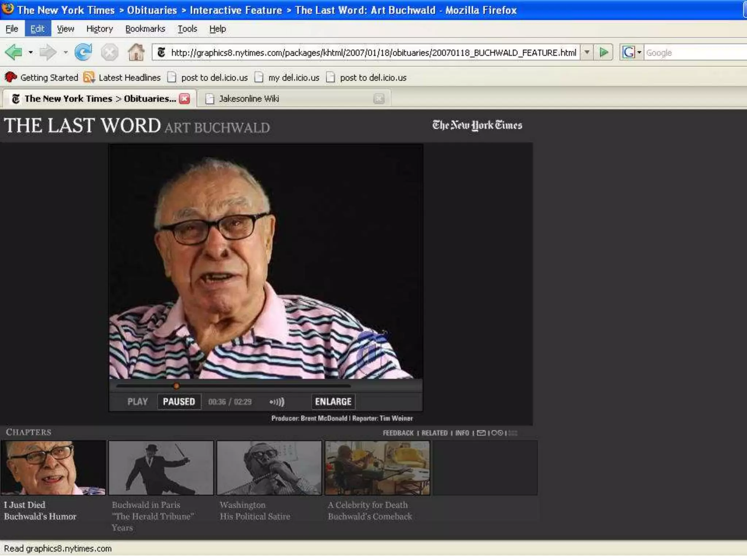Expand the Google search engine dropdown
The image size is (747, 560).
point(639,52)
